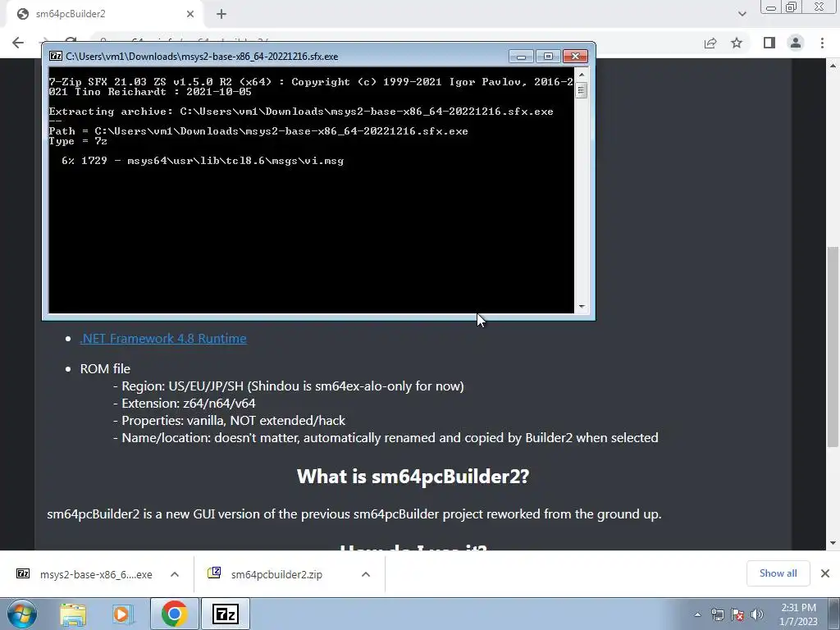Click the share page icon in address bar
This screenshot has height=630, width=840.
coord(710,43)
